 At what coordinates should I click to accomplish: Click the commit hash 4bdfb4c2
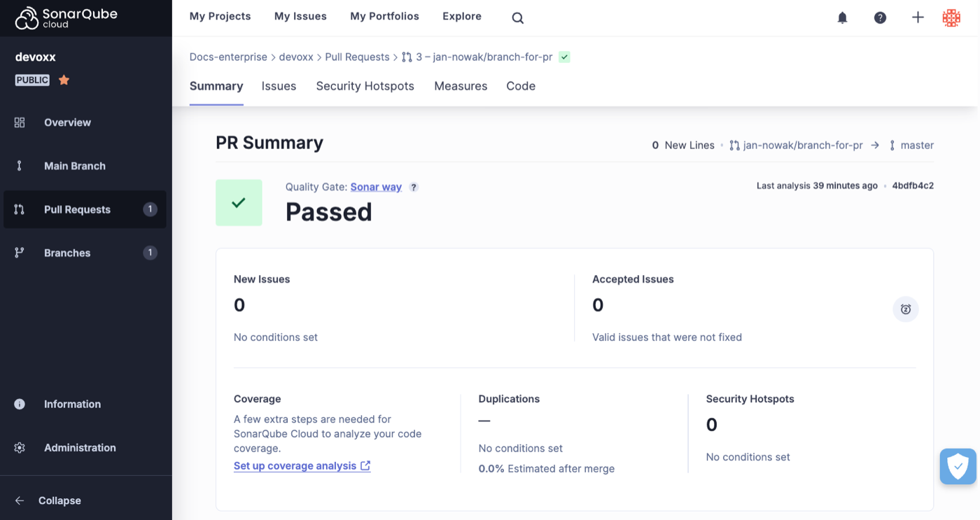pyautogui.click(x=913, y=185)
